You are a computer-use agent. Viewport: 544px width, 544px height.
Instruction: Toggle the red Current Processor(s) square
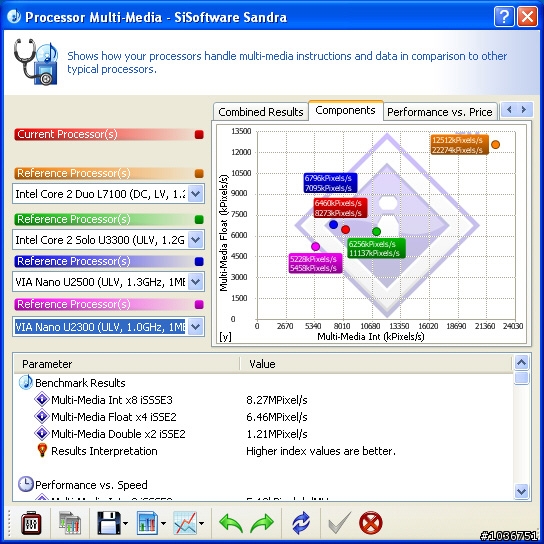pyautogui.click(x=199, y=134)
